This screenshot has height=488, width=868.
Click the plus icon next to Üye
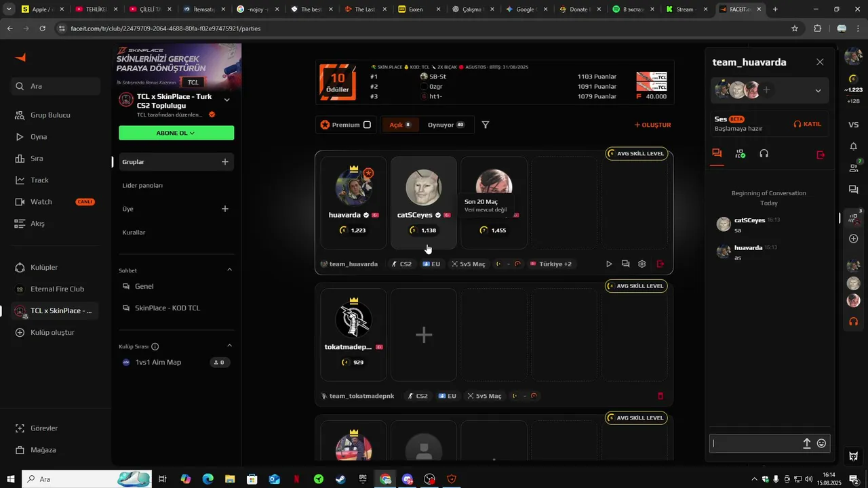[x=225, y=209]
